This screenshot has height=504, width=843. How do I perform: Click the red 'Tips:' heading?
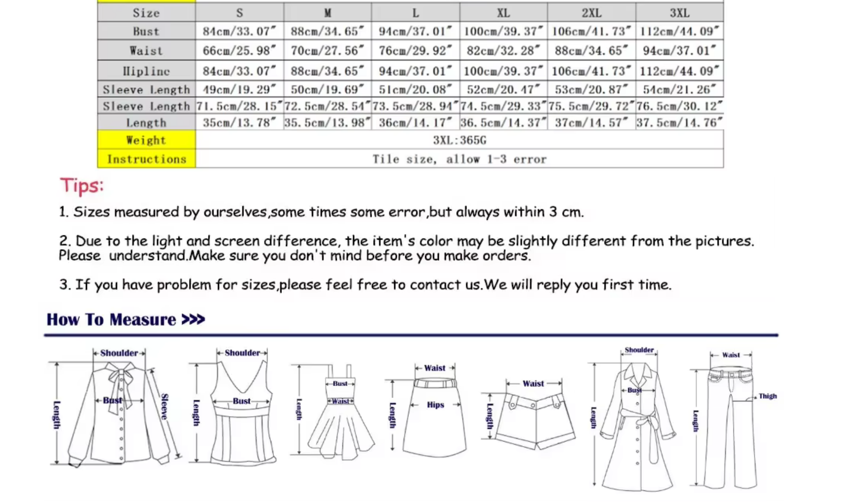click(x=82, y=185)
